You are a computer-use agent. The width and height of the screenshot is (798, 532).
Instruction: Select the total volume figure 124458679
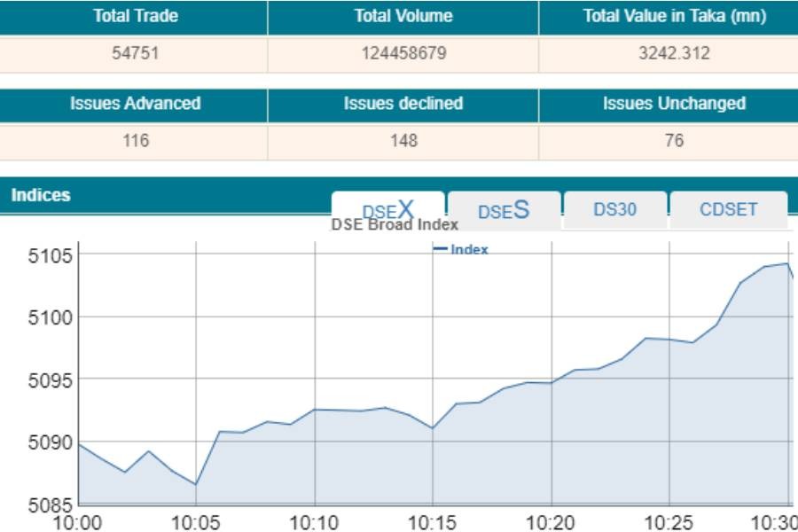click(x=403, y=53)
